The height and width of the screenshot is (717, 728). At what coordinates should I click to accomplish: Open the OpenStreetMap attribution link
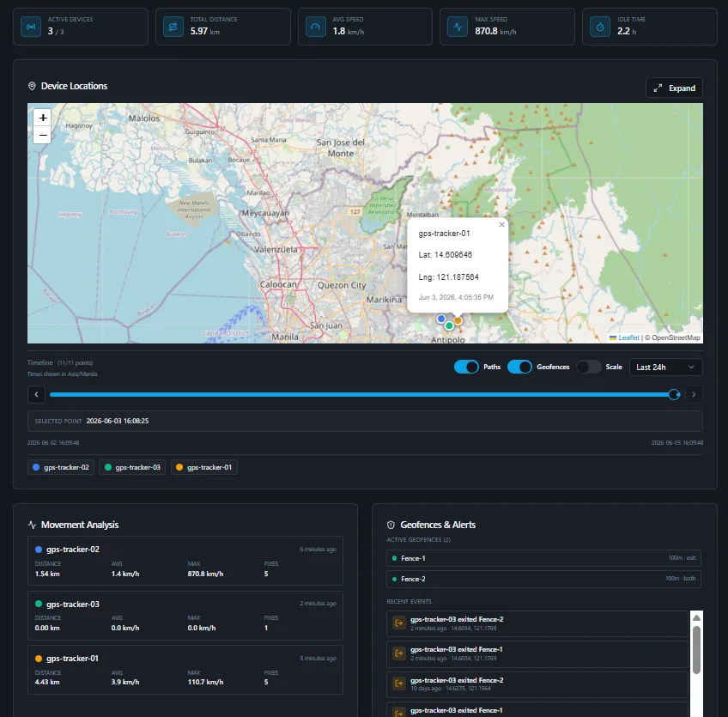[x=676, y=337]
